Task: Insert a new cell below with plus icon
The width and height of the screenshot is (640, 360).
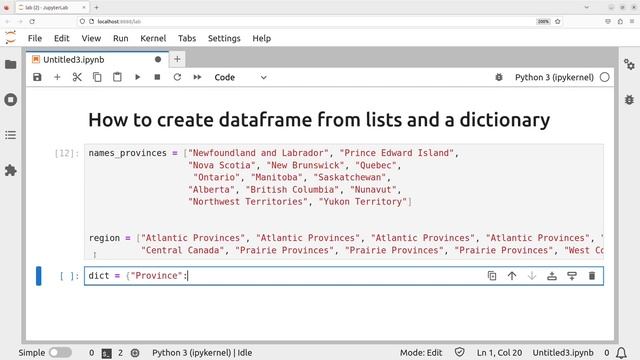Action: point(57,77)
